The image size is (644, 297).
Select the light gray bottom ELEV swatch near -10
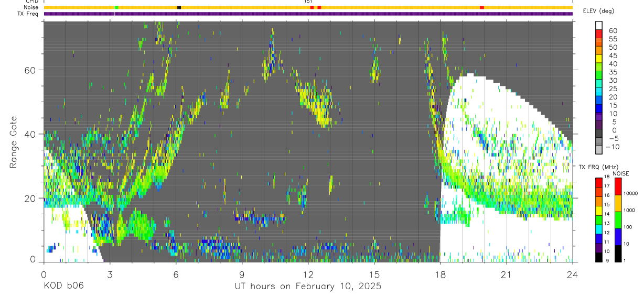(599, 150)
